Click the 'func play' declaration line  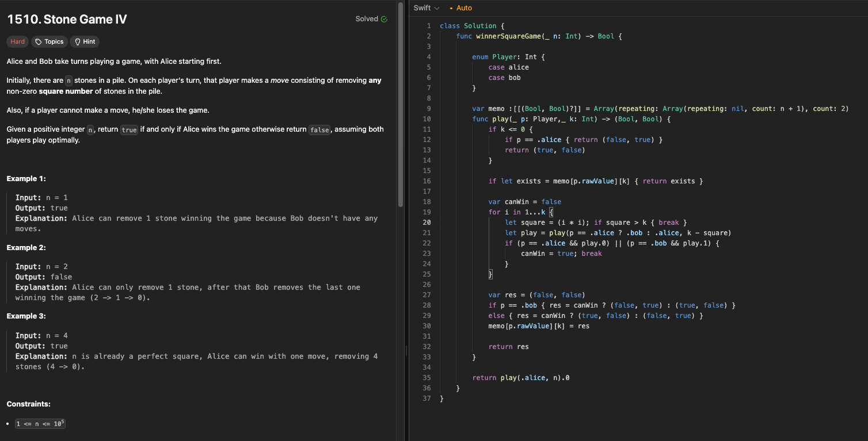click(572, 119)
